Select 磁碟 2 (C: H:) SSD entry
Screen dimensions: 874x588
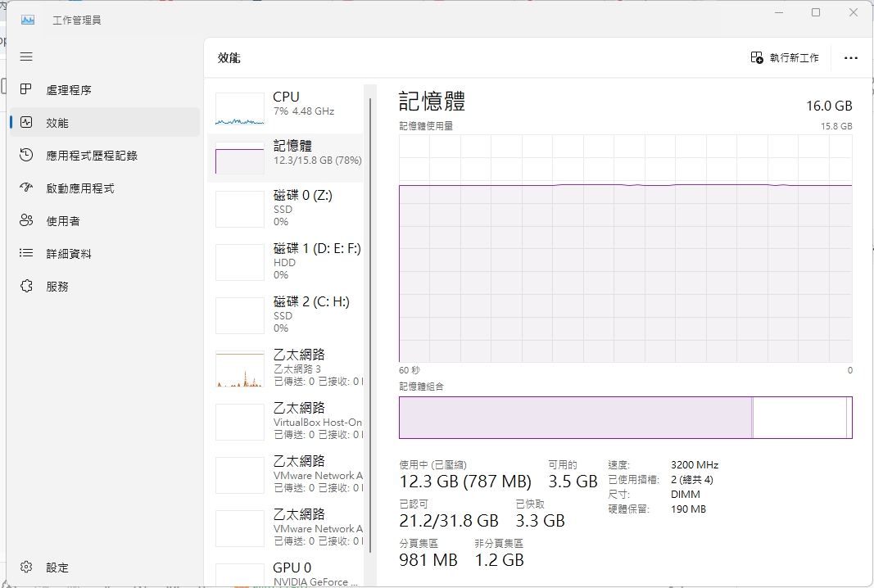tap(287, 314)
